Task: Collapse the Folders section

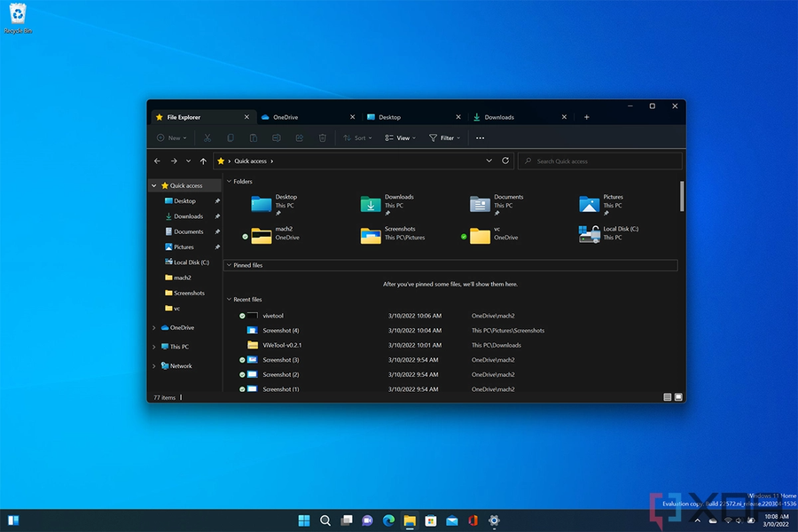Action: click(x=229, y=181)
